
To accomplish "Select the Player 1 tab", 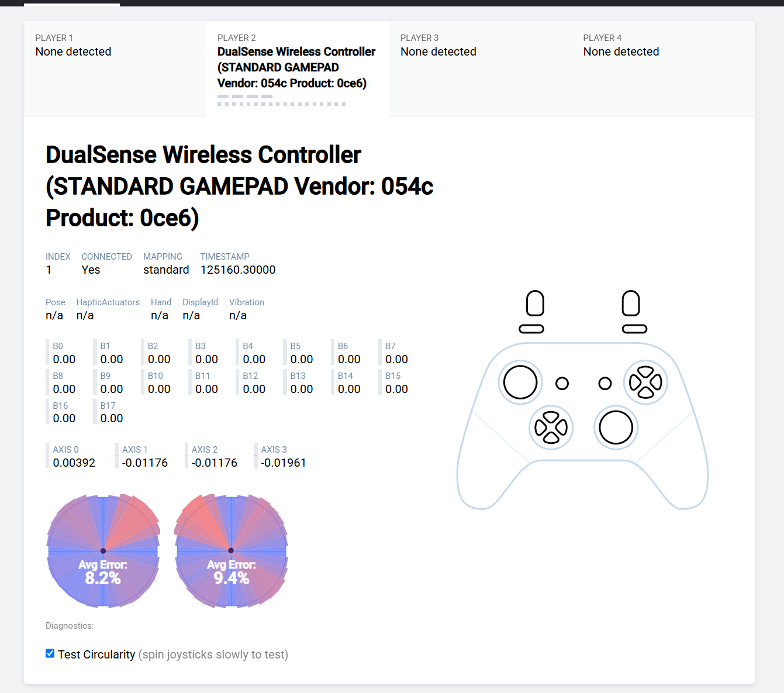I will pos(115,69).
